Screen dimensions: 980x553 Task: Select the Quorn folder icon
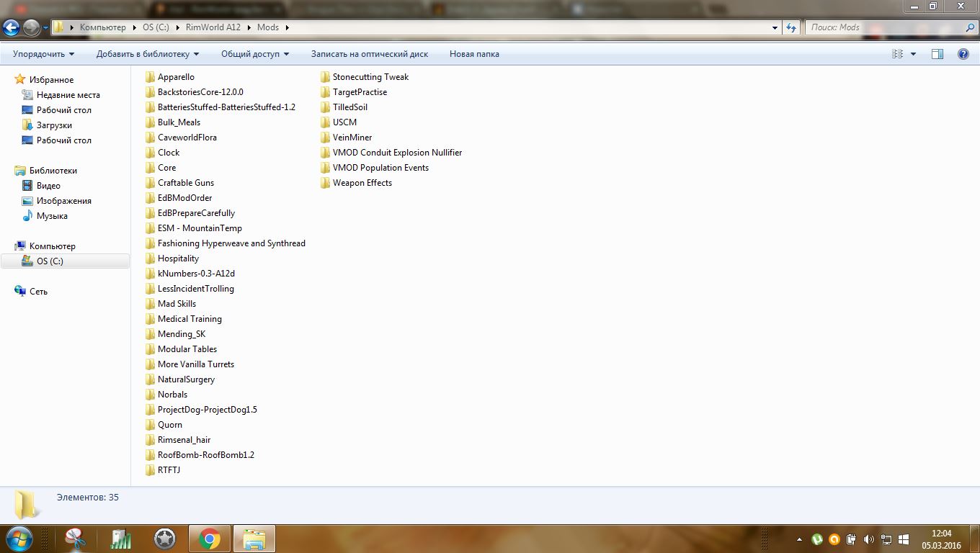(x=150, y=425)
